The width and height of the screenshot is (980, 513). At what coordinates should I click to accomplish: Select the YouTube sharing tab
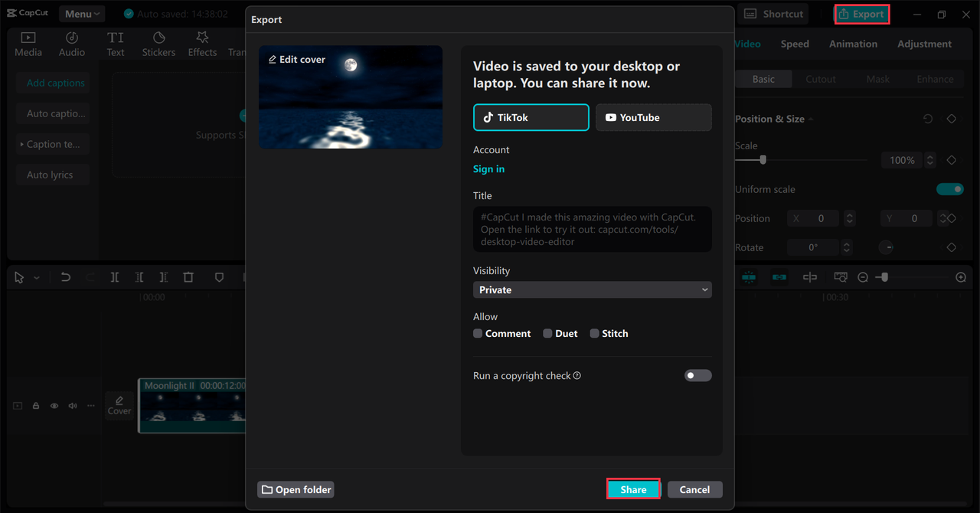(654, 117)
